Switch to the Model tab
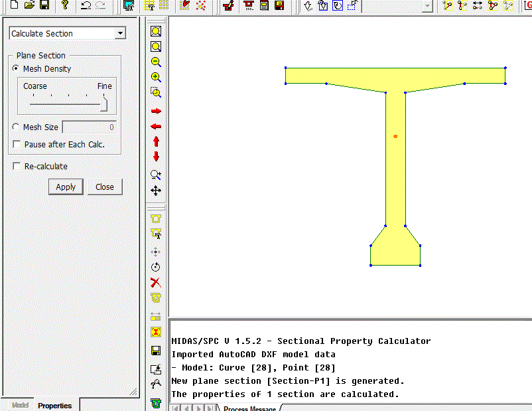The image size is (532, 411). [x=20, y=405]
